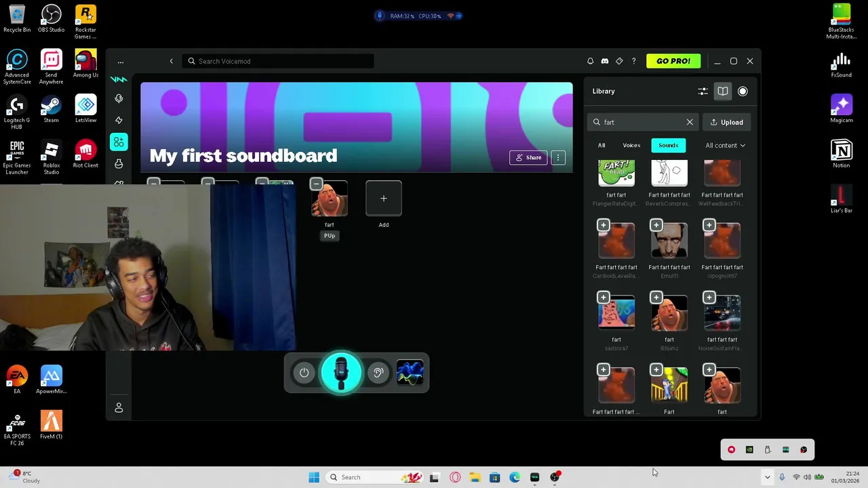Toggle the glowing microphone button
Image resolution: width=868 pixels, height=488 pixels.
point(341,372)
